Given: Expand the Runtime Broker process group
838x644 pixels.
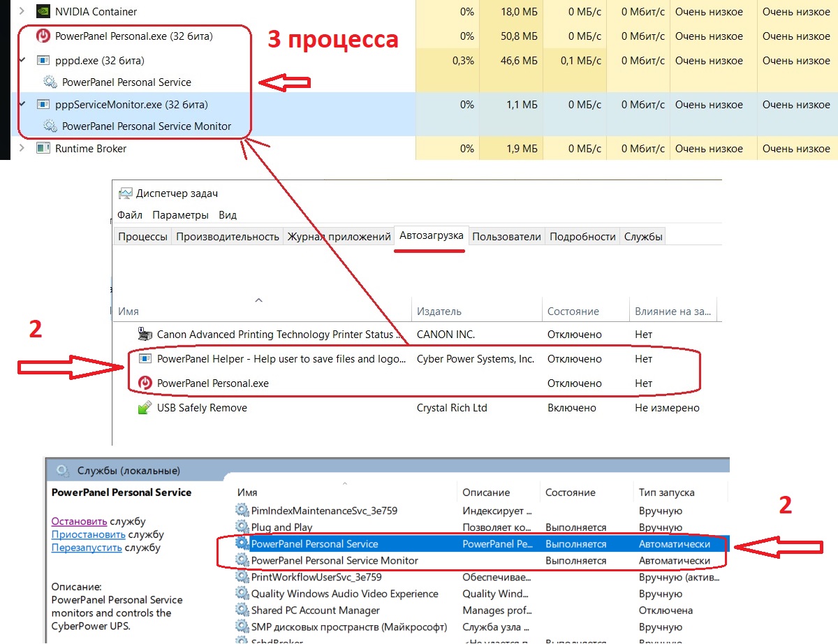Looking at the screenshot, I should (x=22, y=148).
